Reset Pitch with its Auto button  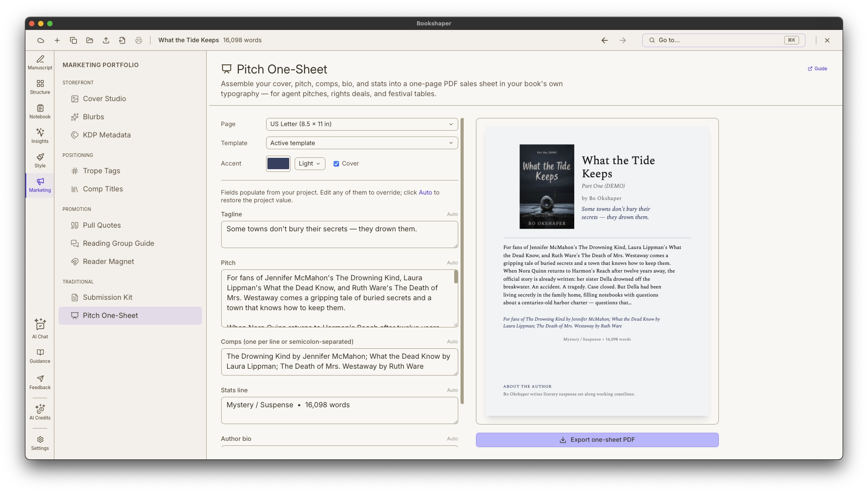pos(452,263)
